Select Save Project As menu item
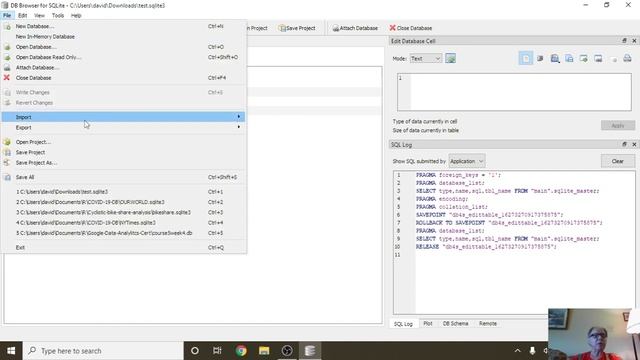 point(123,163)
